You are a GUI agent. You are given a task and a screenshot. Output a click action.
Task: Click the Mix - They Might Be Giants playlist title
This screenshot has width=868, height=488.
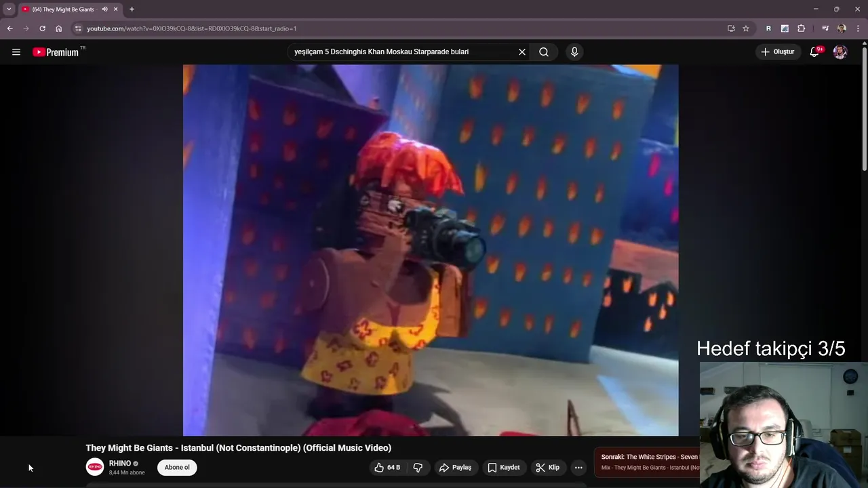pyautogui.click(x=650, y=468)
